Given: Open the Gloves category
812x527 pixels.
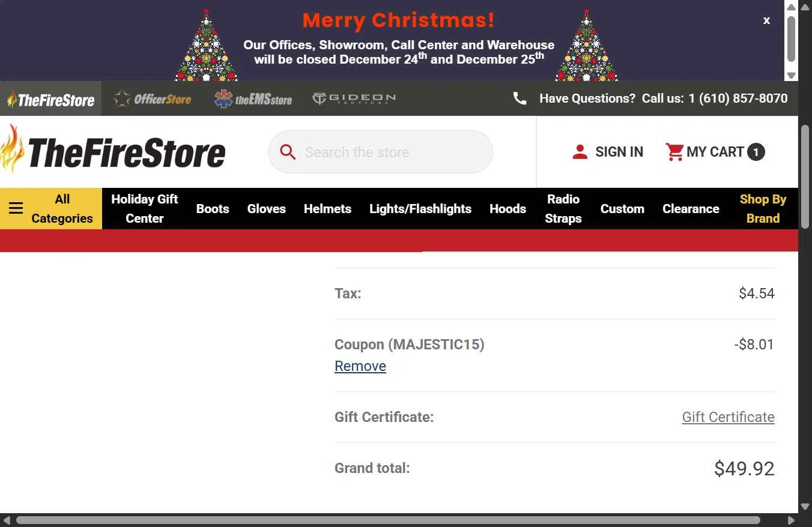Looking at the screenshot, I should click(x=267, y=209).
